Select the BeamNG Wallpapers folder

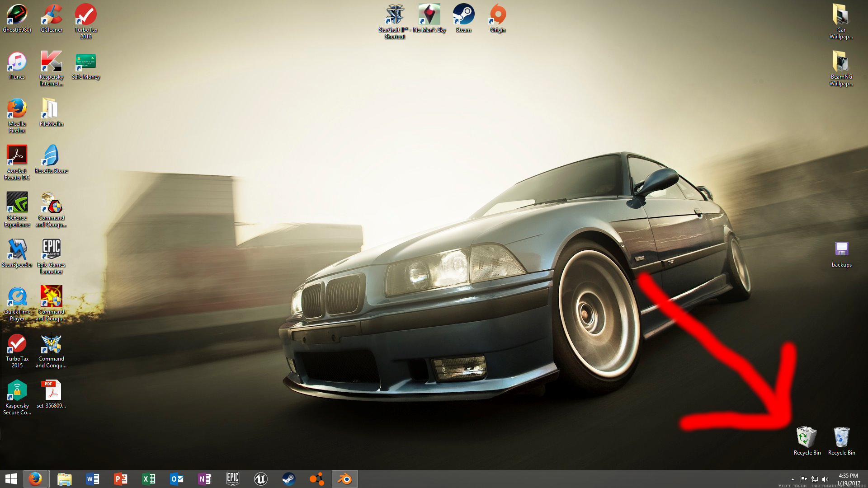point(841,68)
